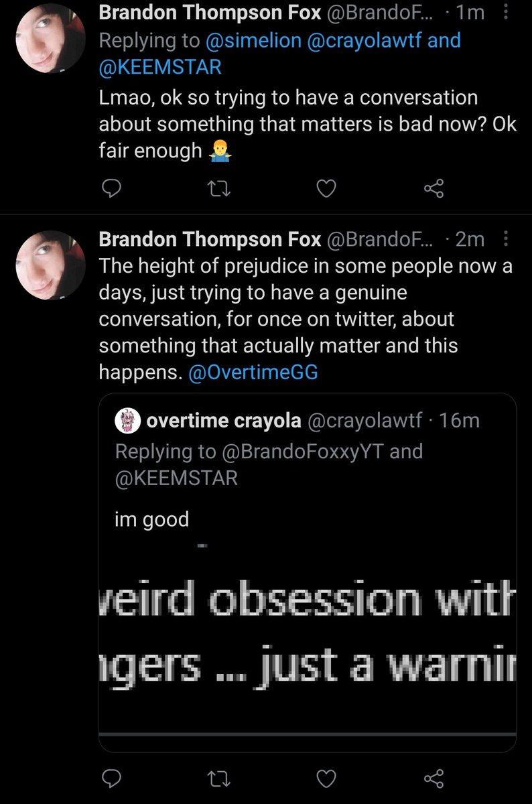This screenshot has height=804, width=532.
Task: Reply to the 'Lmao, ok so' tweet
Action: point(109,190)
